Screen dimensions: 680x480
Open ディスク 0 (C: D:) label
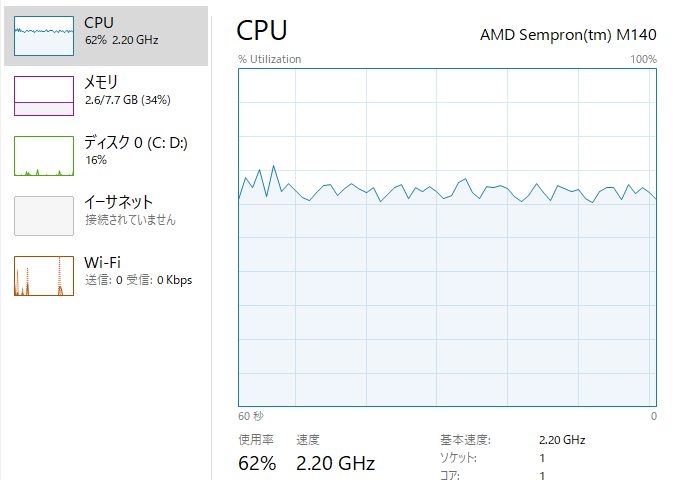[136, 142]
